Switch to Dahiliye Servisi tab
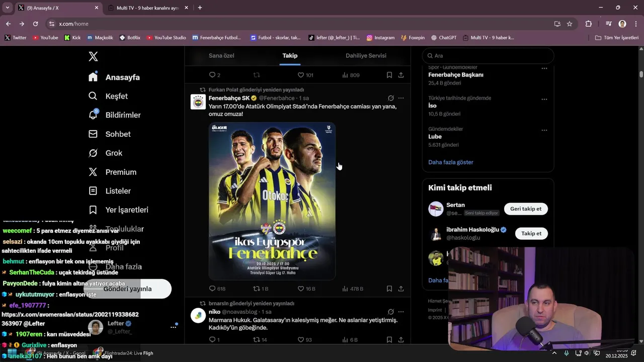The width and height of the screenshot is (644, 362). 366,56
